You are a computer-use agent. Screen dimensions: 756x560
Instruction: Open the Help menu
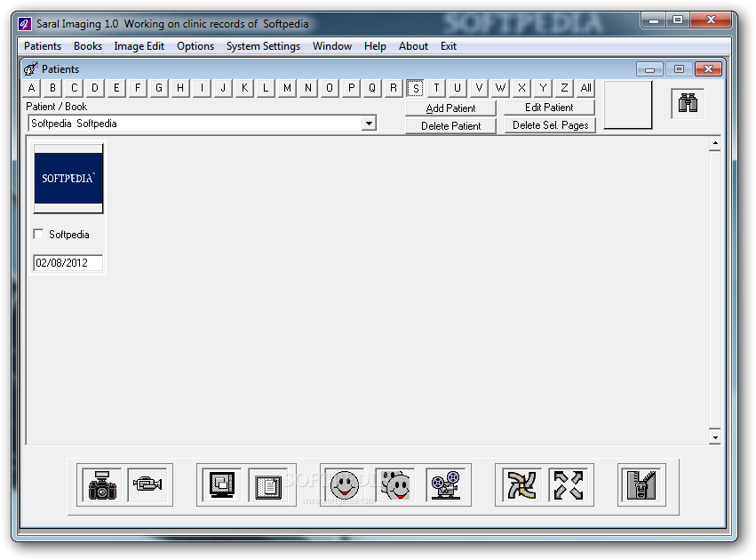(x=375, y=46)
